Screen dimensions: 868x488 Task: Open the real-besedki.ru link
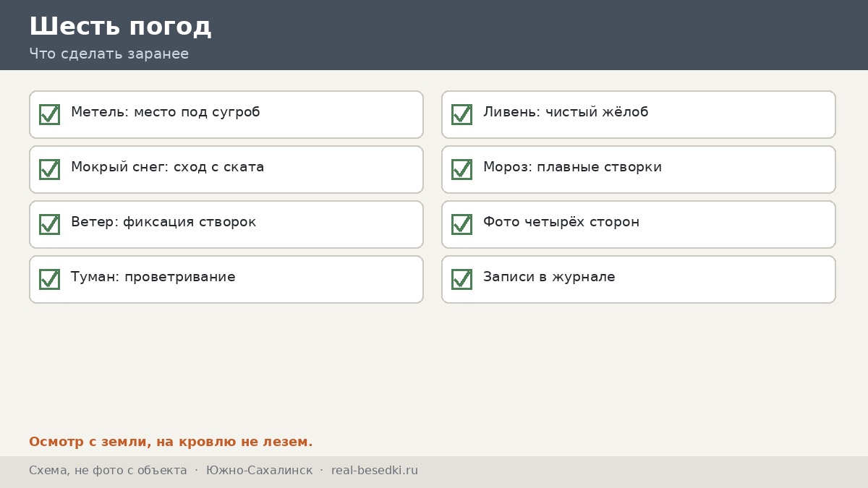click(375, 471)
